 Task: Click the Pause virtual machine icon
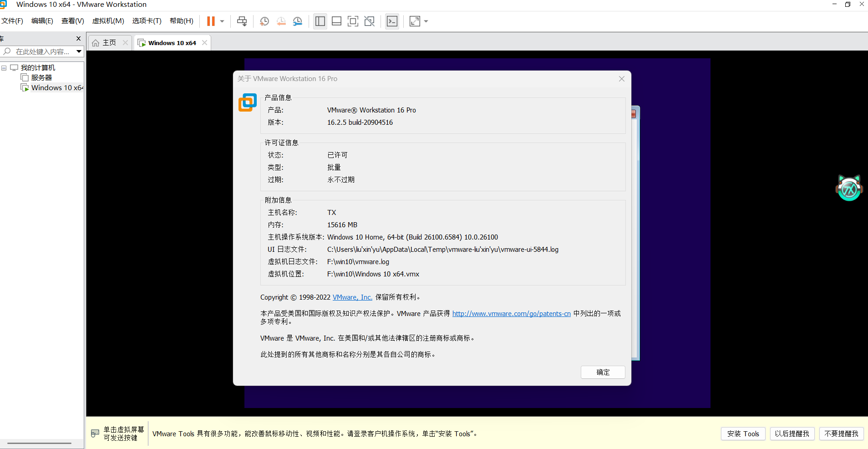point(211,21)
